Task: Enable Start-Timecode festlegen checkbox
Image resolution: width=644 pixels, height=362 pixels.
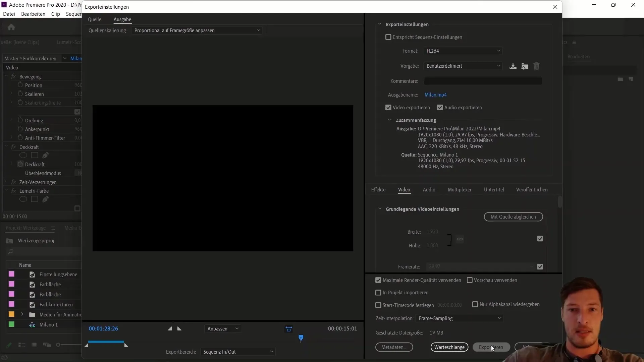Action: click(378, 305)
